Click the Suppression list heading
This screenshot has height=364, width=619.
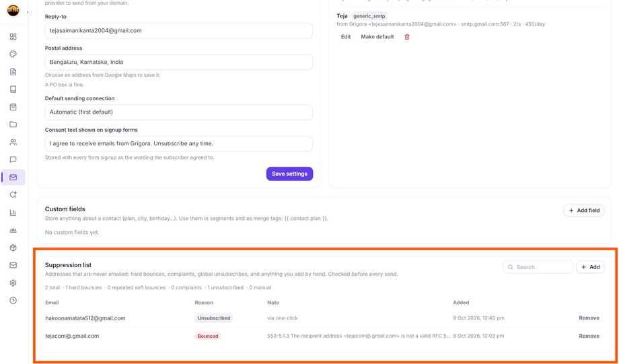point(69,265)
